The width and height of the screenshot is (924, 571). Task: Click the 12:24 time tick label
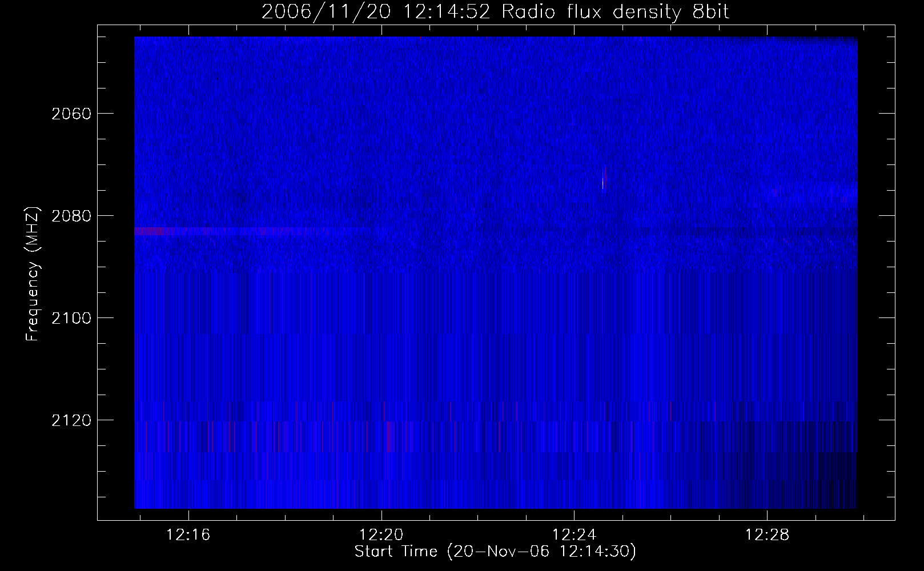coord(575,535)
